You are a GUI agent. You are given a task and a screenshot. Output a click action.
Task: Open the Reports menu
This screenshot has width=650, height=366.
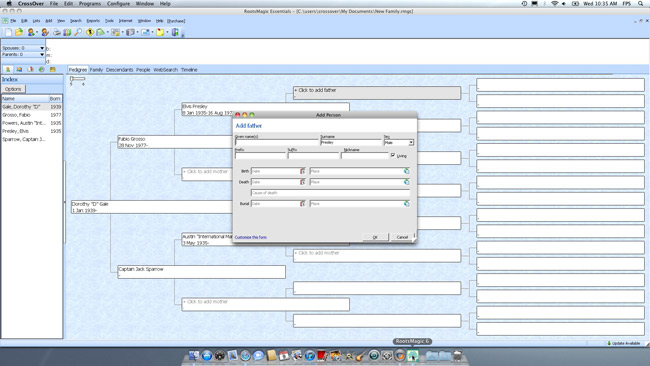pyautogui.click(x=93, y=21)
